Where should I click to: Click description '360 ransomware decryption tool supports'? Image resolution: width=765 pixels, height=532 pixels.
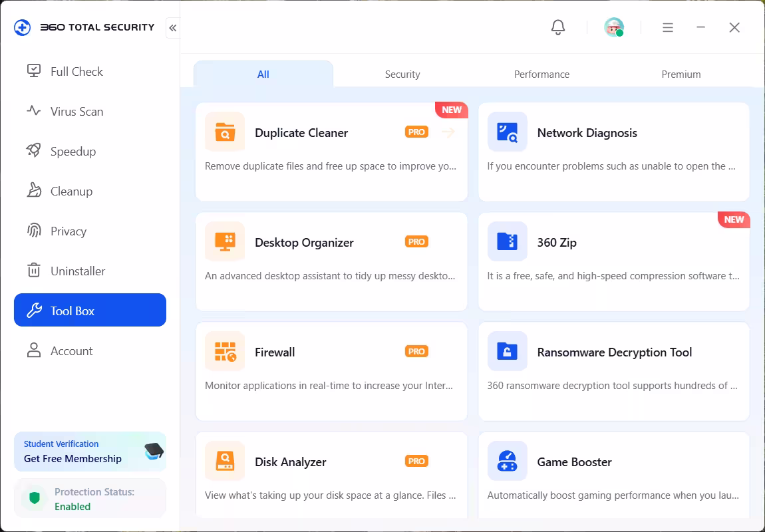(x=612, y=386)
